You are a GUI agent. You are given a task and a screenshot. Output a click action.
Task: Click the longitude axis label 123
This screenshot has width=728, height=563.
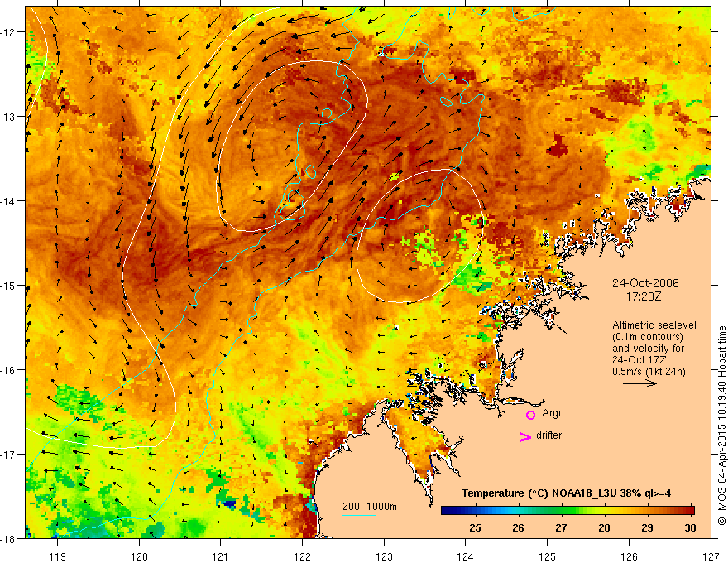(384, 556)
